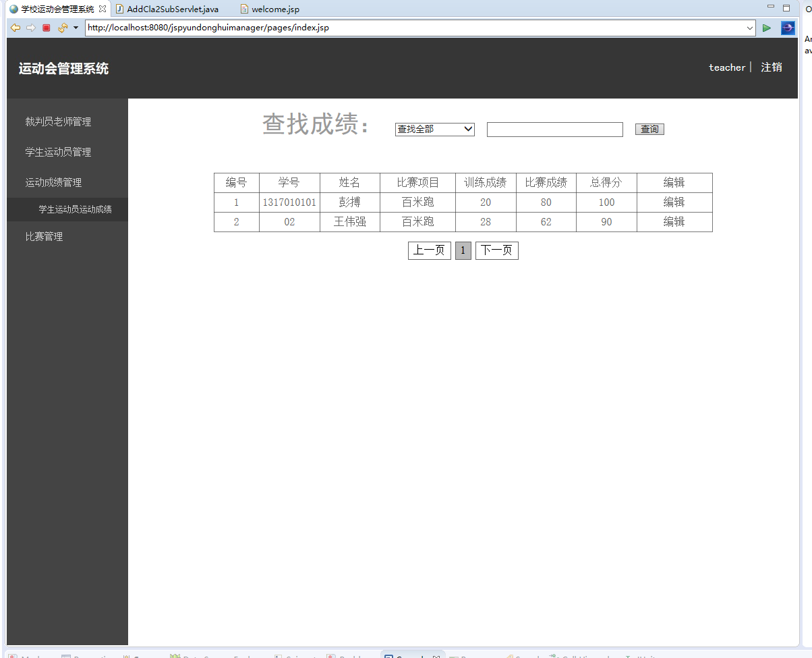Open the address bar history dropdown

[750, 28]
